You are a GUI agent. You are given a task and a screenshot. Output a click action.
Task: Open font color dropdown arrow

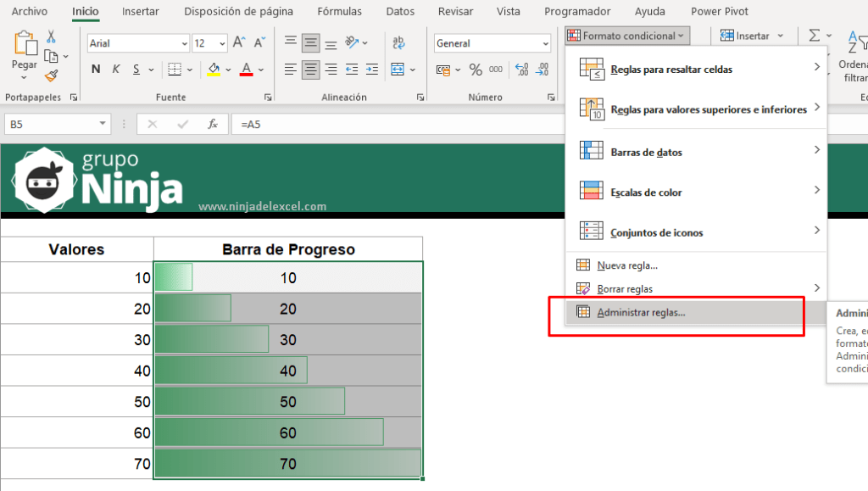[261, 70]
